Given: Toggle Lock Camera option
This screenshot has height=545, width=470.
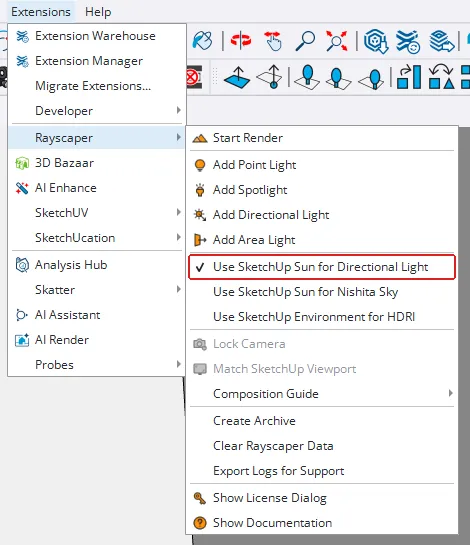Looking at the screenshot, I should point(322,344).
